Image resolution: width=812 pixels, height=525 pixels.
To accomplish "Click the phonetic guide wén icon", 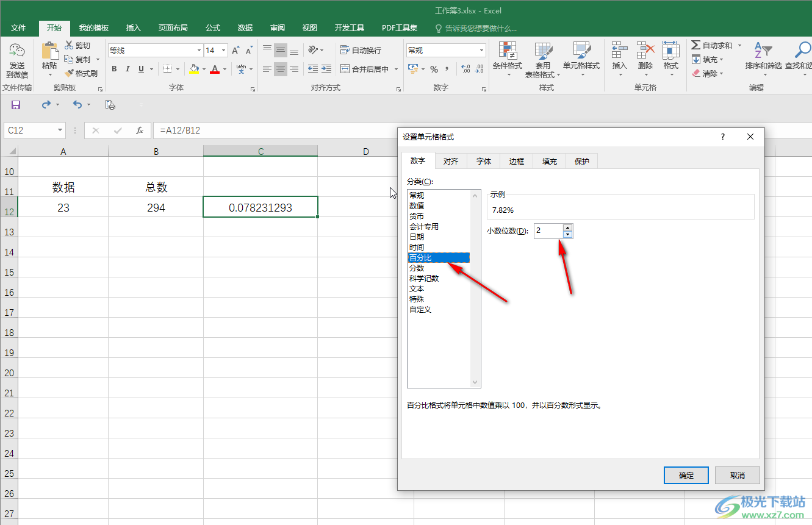I will click(x=241, y=69).
